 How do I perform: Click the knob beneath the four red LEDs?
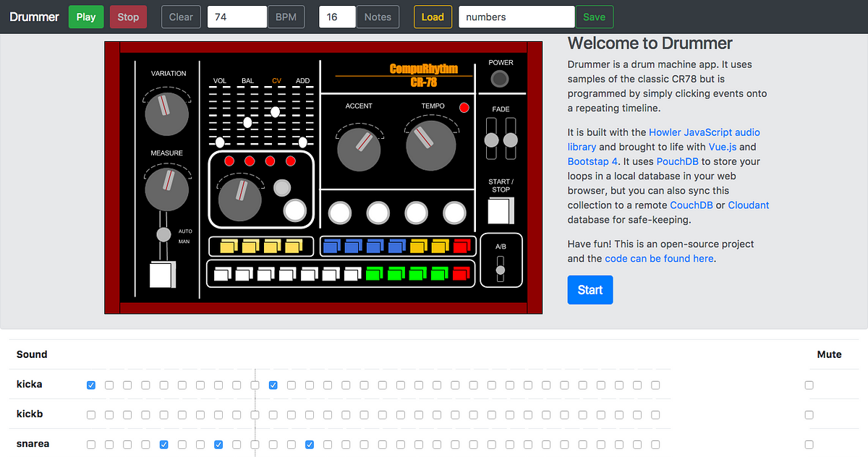point(239,200)
